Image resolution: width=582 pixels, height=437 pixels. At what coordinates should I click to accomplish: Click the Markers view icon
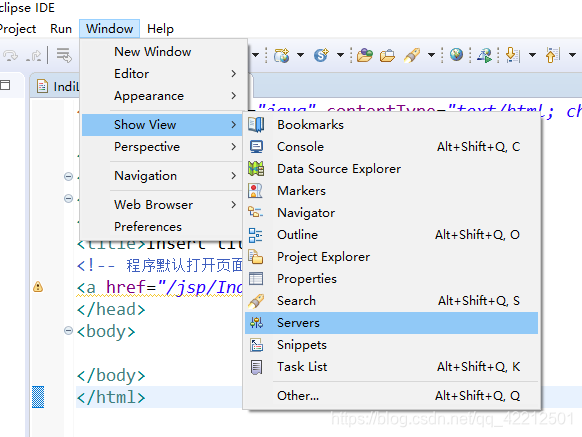[256, 190]
